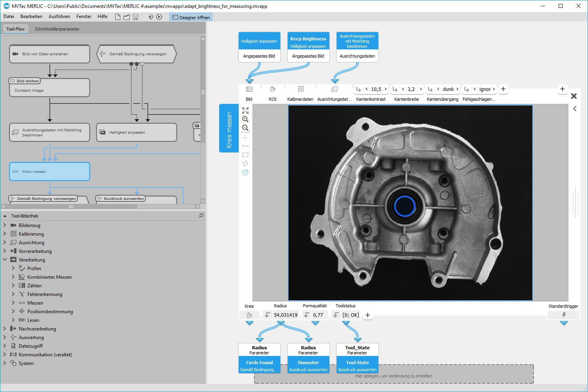Increase the Kantenkontrast value
Screen dimensions: 588x392
pos(385,89)
